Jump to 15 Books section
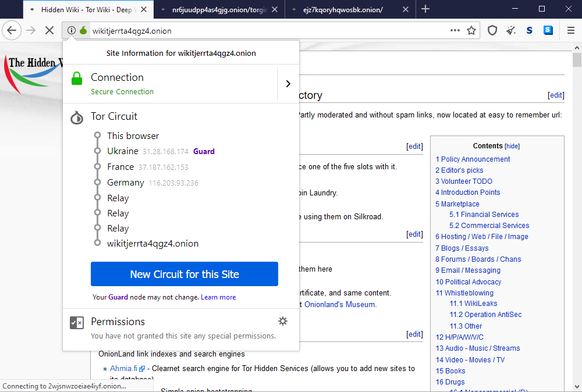The image size is (582, 392). pos(450,371)
